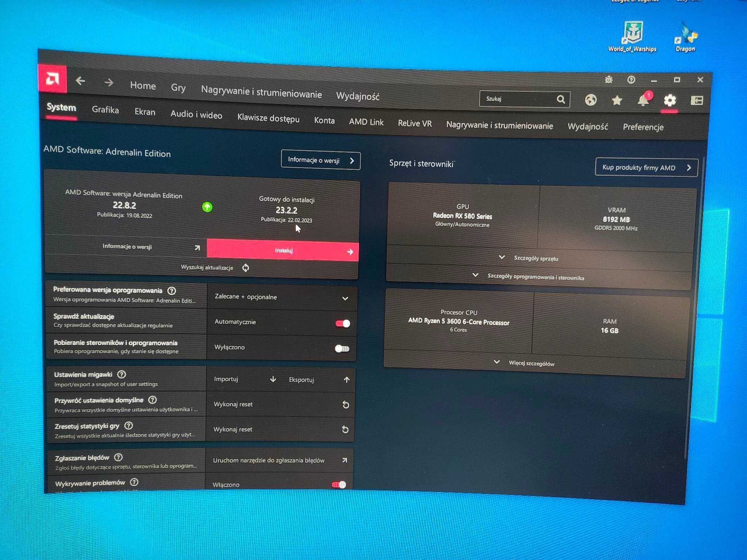Toggle Sprawdź aktualizacje Automatycznie switch

coord(342,323)
